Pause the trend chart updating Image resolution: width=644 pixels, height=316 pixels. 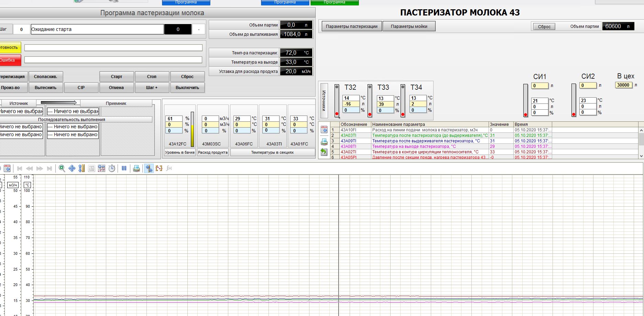(124, 168)
